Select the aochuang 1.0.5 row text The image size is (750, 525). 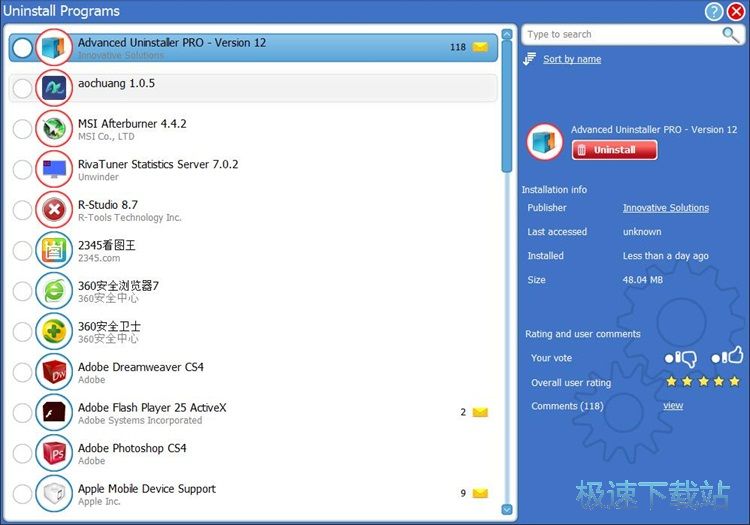click(116, 83)
